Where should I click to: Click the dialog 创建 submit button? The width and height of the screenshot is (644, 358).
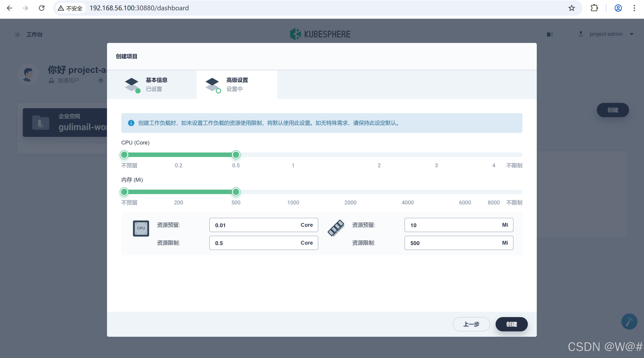(x=511, y=324)
